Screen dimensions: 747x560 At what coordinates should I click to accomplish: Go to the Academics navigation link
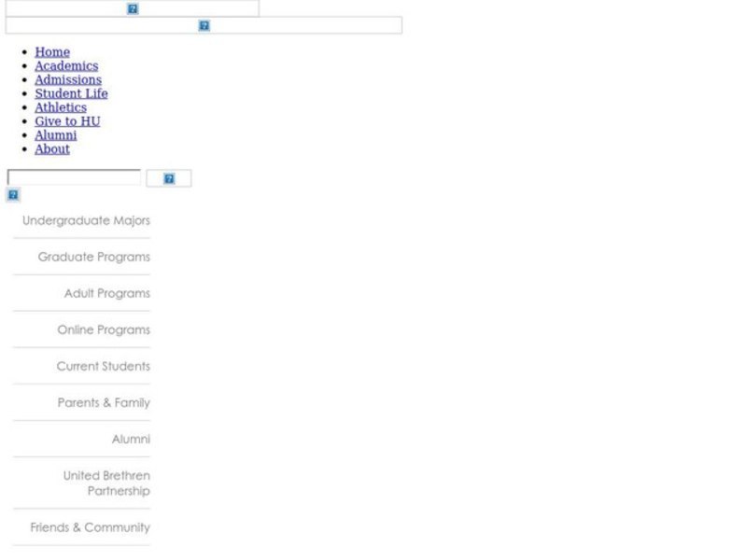66,66
